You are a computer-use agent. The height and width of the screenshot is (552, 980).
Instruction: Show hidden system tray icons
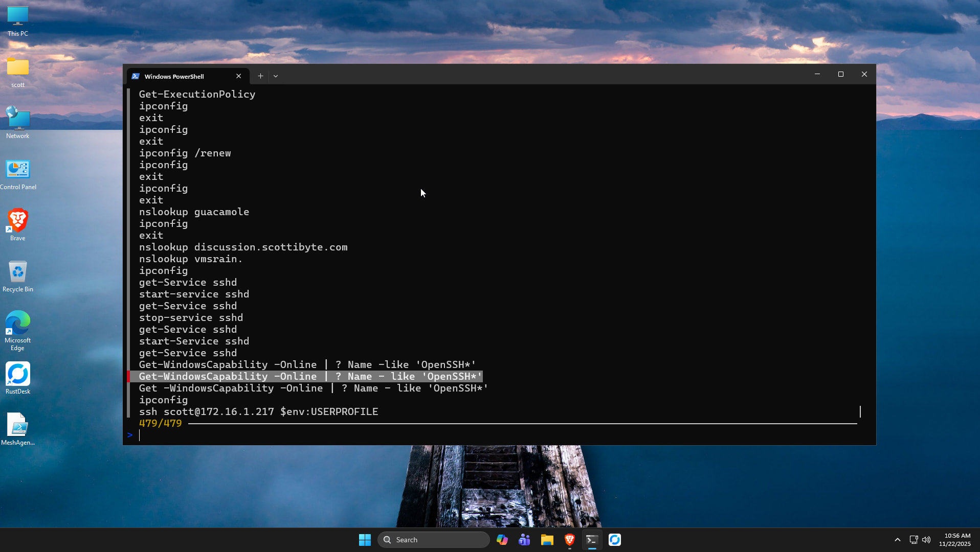[x=897, y=540]
